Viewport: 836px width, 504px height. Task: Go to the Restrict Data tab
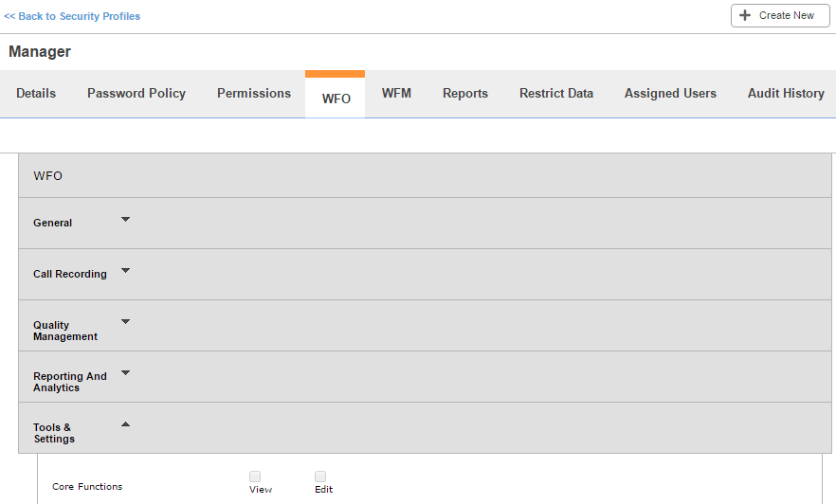[x=556, y=94]
